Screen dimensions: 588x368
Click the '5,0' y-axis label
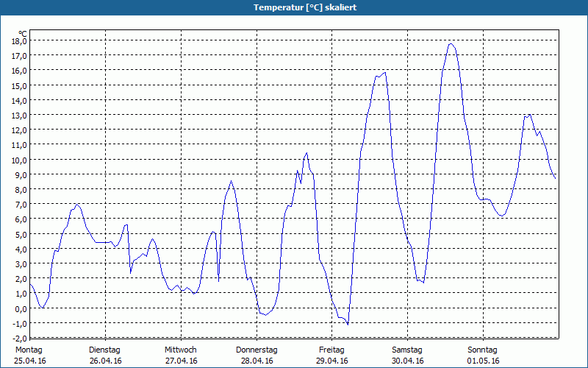click(21, 234)
